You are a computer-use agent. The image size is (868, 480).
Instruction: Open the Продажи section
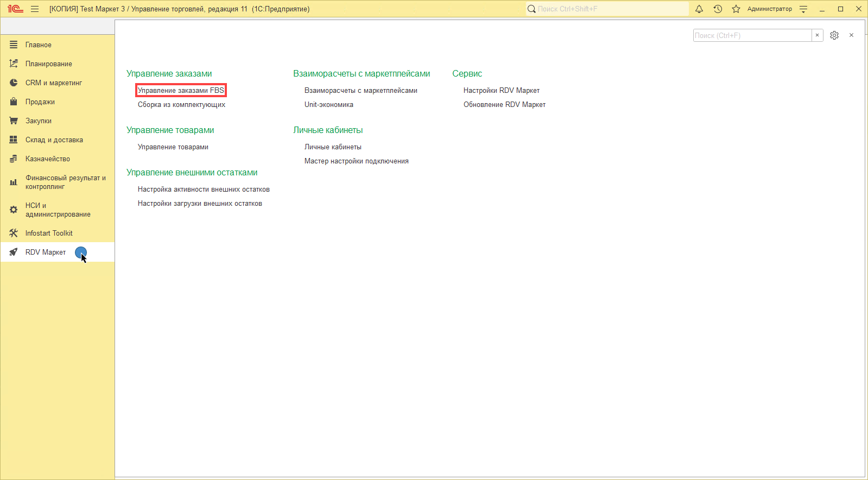coord(58,102)
